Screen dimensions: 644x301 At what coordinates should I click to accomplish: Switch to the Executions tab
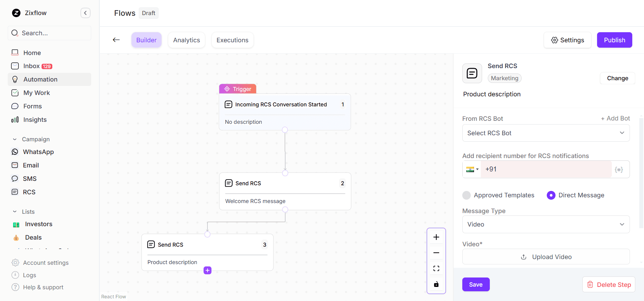(232, 40)
